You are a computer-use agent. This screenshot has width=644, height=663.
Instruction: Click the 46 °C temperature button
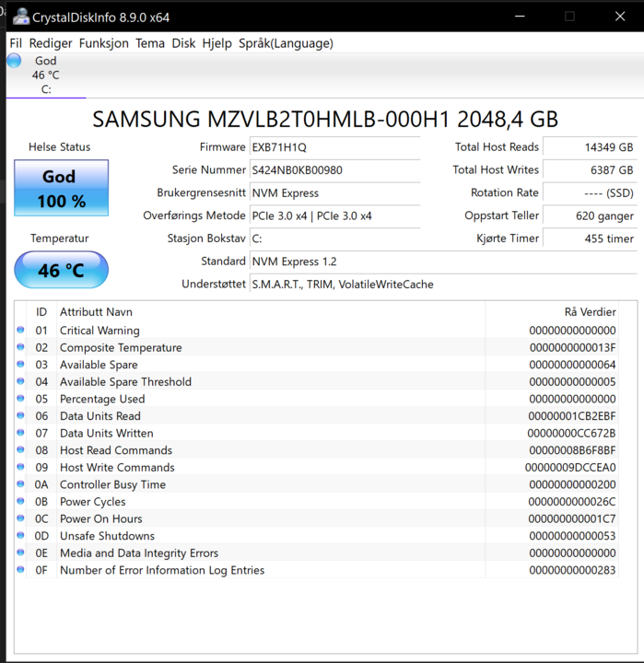(62, 270)
